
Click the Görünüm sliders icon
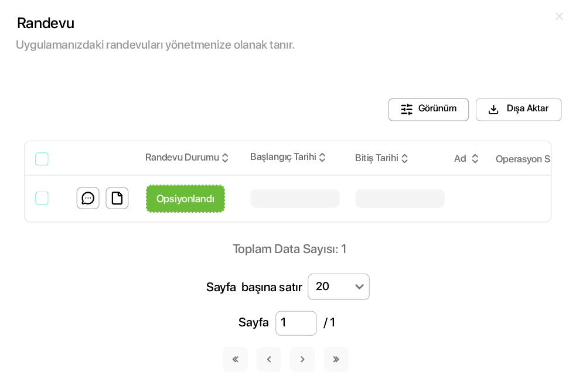[407, 110]
